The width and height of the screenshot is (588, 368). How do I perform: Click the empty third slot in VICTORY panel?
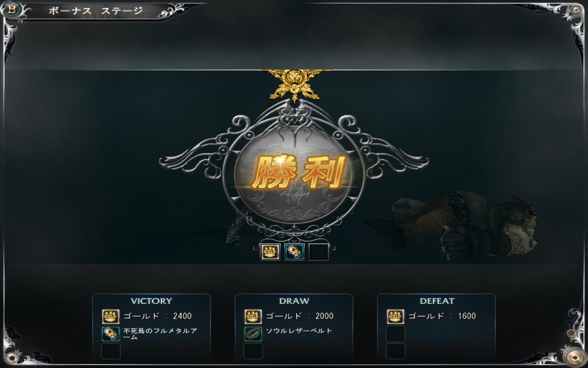pos(111,351)
